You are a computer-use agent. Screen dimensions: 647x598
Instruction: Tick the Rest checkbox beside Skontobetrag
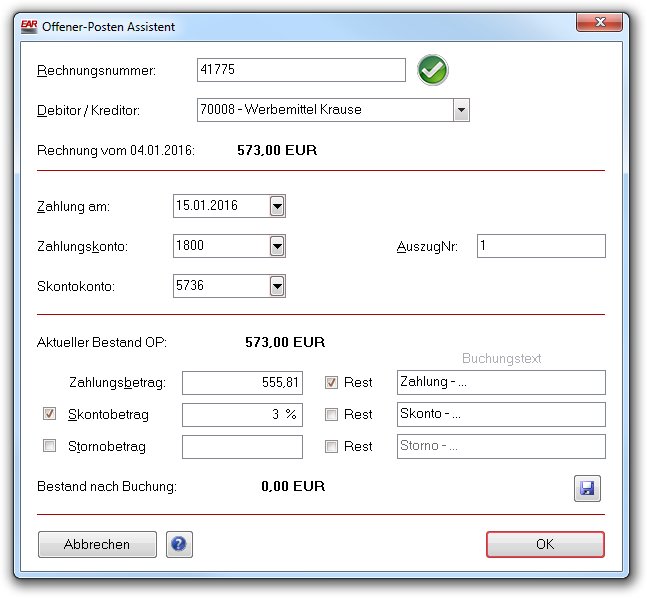(331, 414)
